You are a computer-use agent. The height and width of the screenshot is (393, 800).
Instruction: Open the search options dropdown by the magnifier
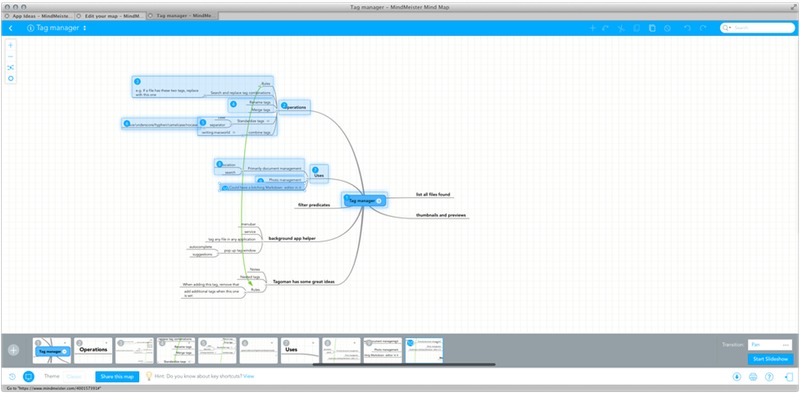click(727, 28)
